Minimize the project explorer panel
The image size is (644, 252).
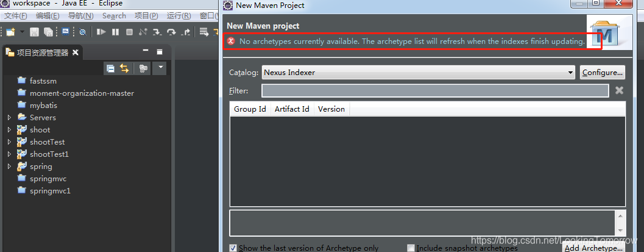(x=146, y=51)
